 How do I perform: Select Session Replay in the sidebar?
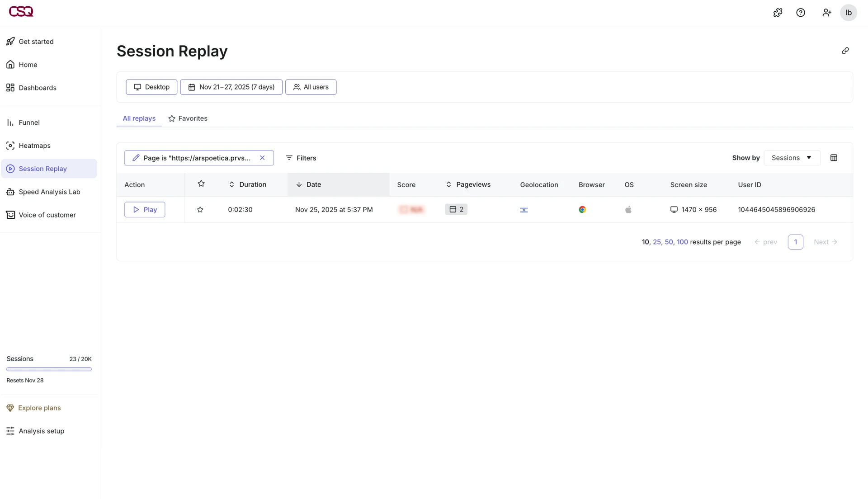(x=49, y=169)
